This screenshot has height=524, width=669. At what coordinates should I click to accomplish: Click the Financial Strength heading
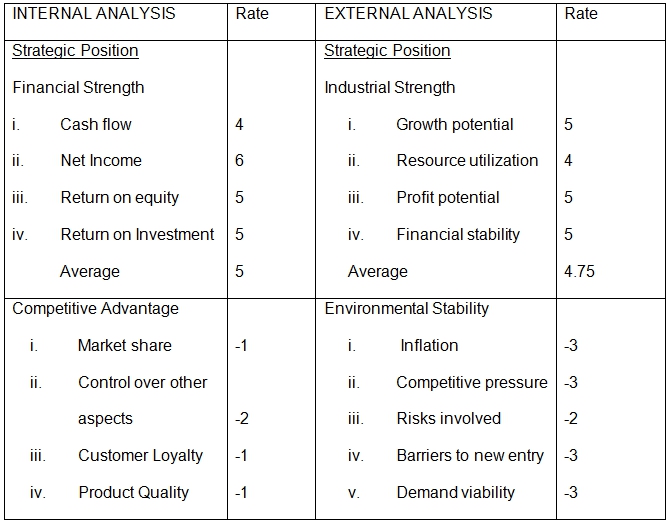point(78,88)
